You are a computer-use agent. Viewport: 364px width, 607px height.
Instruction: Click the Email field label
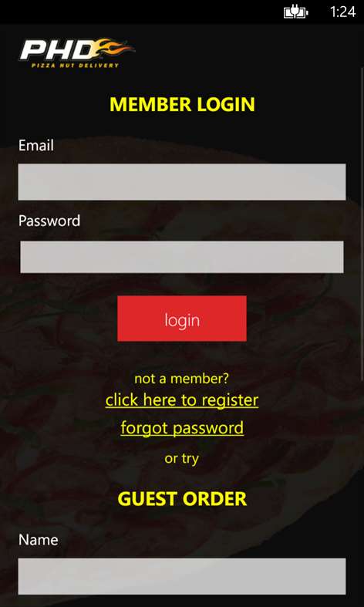click(36, 146)
